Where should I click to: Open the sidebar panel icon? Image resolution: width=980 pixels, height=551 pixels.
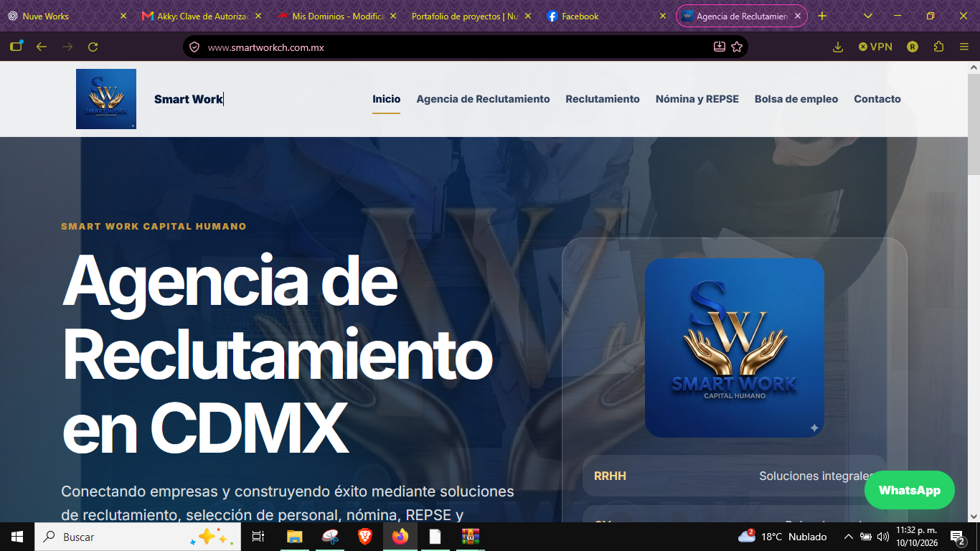click(16, 47)
